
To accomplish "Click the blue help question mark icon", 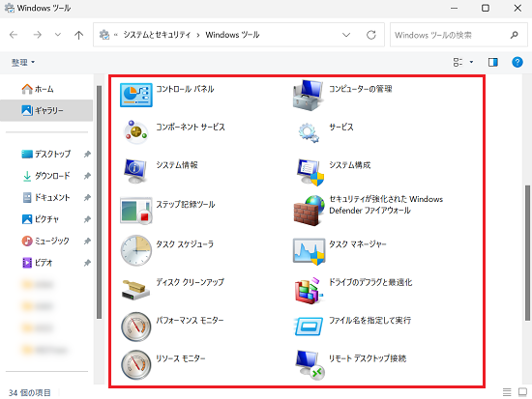I will coord(517,62).
